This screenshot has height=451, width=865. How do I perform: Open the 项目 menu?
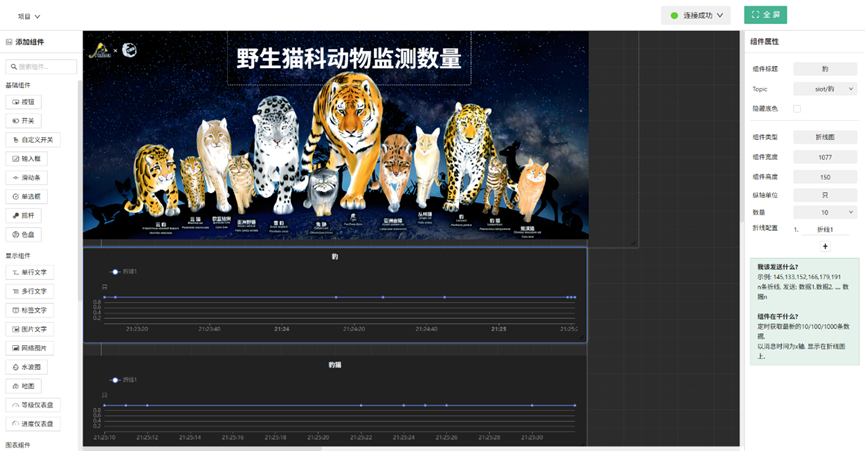29,16
